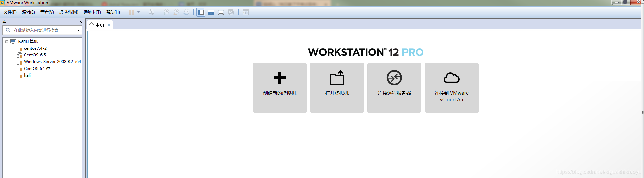Image resolution: width=644 pixels, height=178 pixels.
Task: Restore down the VMware Workstation window
Action: click(625, 2)
